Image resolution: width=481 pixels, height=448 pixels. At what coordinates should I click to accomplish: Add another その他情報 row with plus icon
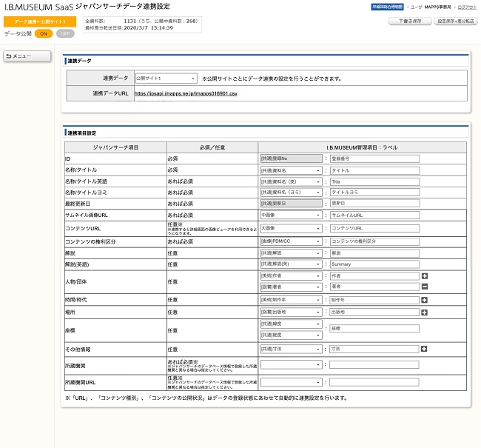coord(424,349)
